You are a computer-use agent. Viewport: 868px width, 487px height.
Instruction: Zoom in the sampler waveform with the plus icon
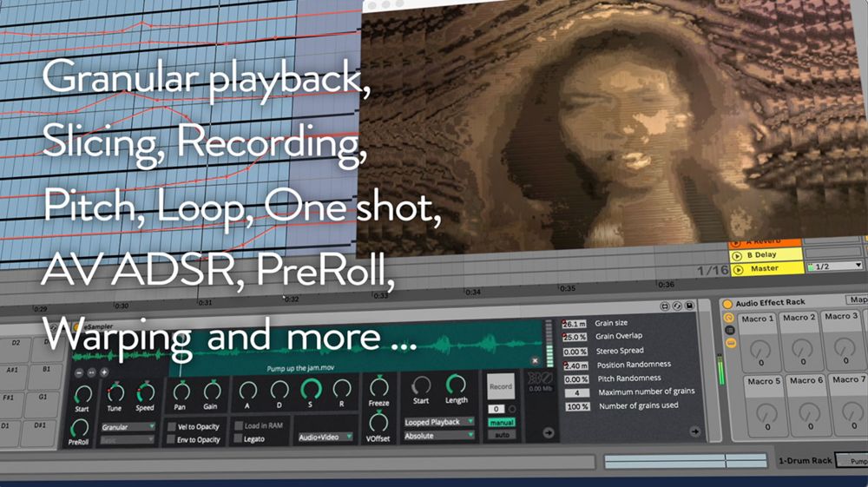[x=103, y=372]
